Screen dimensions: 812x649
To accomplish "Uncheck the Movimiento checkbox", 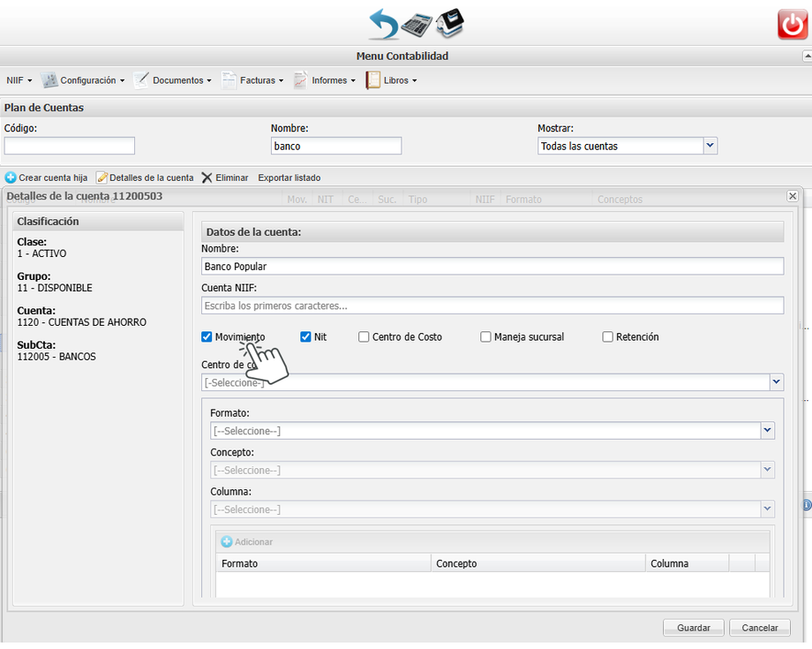I will pyautogui.click(x=207, y=336).
